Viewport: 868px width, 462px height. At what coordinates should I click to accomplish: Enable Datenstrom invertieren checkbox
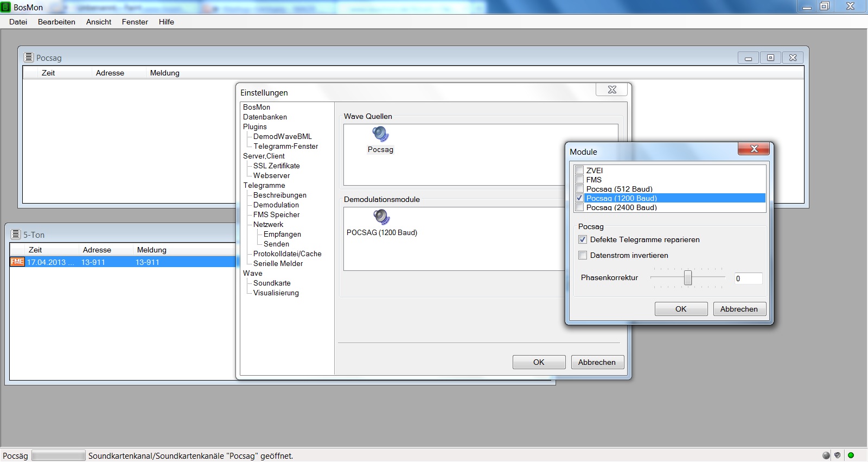point(583,255)
